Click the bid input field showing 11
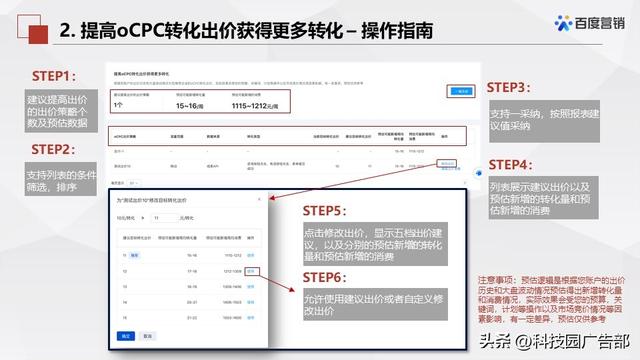The height and width of the screenshot is (360, 640). (164, 218)
